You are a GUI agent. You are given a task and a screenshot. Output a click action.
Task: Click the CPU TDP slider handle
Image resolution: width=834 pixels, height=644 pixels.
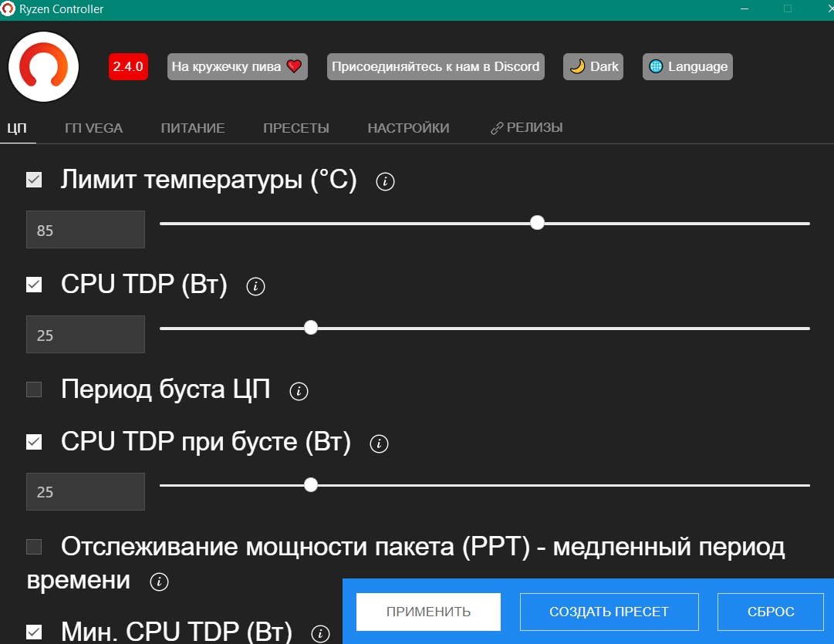tap(311, 327)
